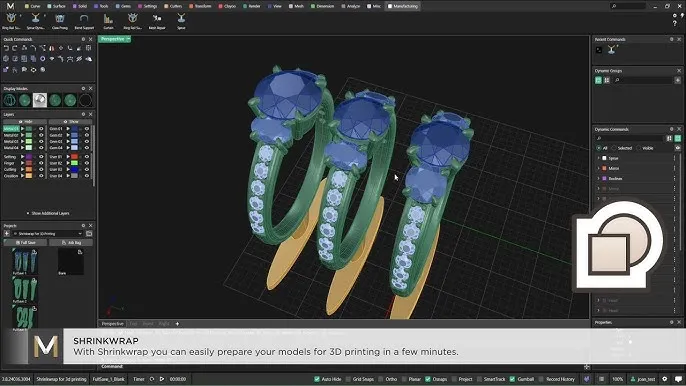Toggle visibility eye for Gem 01 layer
This screenshot has width=686, height=386.
[x=87, y=129]
